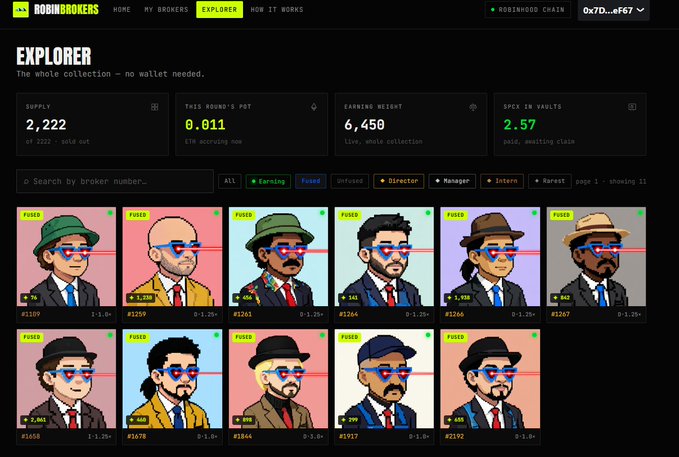
Task: Click the FUSED badge on broker #1267
Action: point(562,215)
